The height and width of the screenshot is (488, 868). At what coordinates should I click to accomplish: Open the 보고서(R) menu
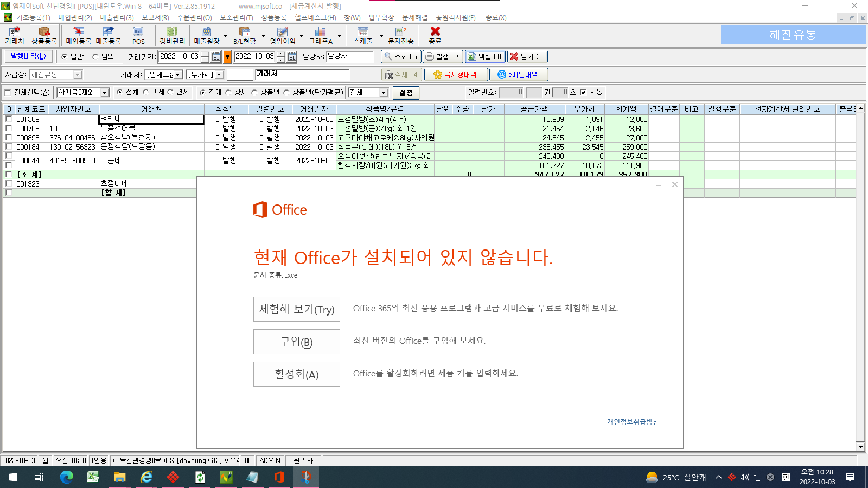155,17
